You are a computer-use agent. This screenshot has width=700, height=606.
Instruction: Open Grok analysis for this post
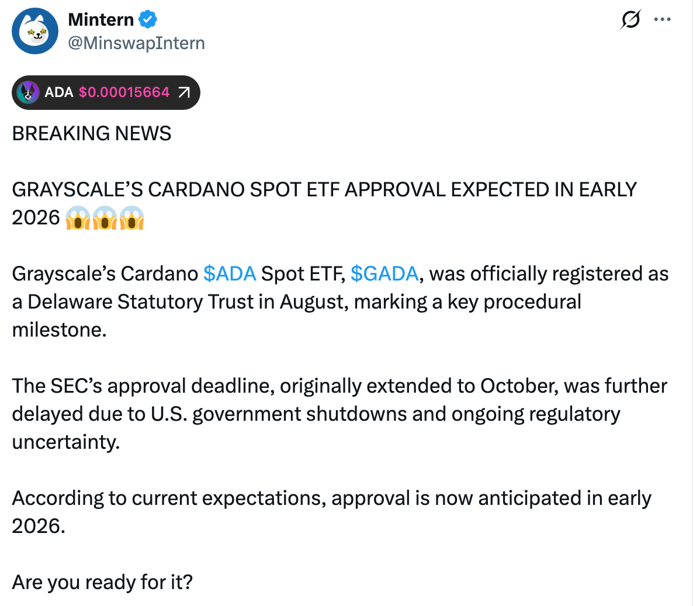tap(630, 19)
